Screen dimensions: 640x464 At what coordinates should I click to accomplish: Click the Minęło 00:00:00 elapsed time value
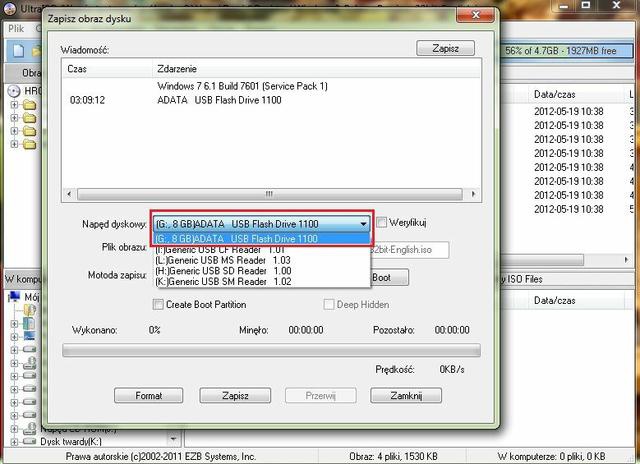point(306,330)
